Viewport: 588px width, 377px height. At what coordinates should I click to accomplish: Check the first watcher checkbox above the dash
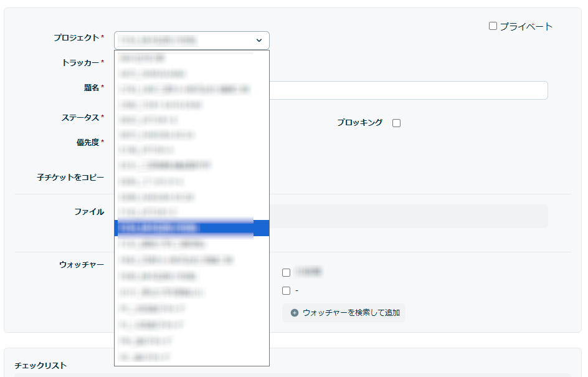click(286, 272)
